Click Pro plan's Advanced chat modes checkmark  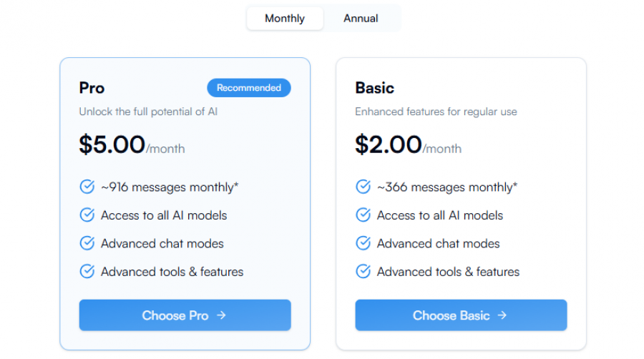point(87,243)
